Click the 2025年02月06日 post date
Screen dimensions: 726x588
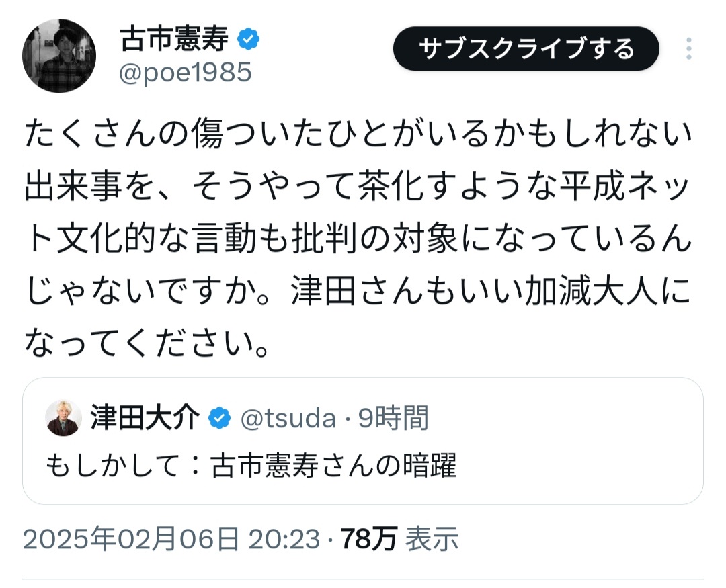click(131, 538)
